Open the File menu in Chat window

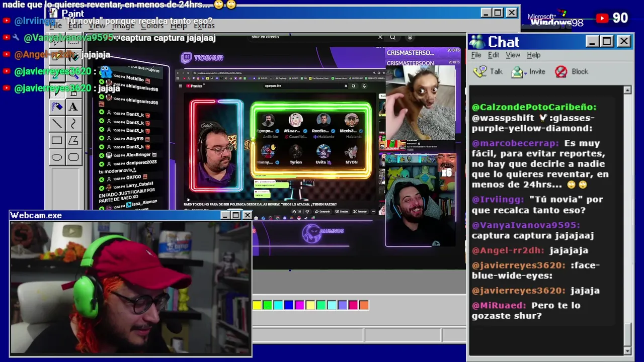click(x=476, y=55)
